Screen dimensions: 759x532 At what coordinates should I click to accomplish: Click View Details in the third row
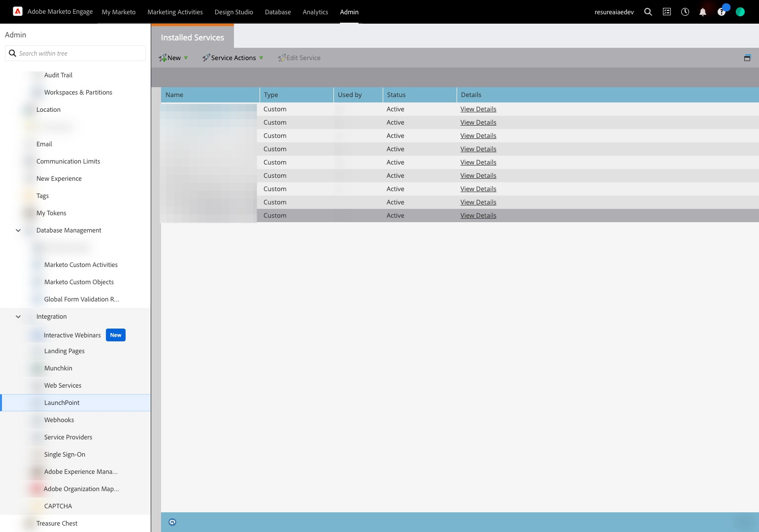478,135
